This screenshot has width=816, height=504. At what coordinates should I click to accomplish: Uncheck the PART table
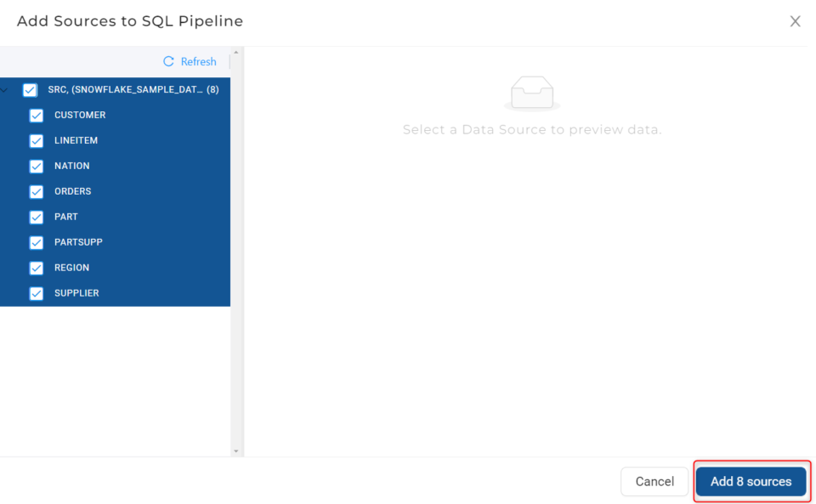(x=36, y=217)
